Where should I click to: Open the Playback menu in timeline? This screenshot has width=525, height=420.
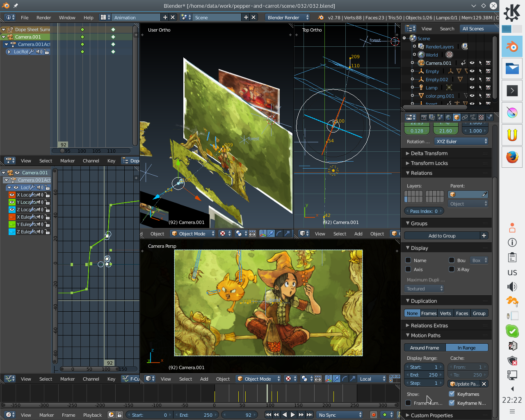tap(92, 415)
